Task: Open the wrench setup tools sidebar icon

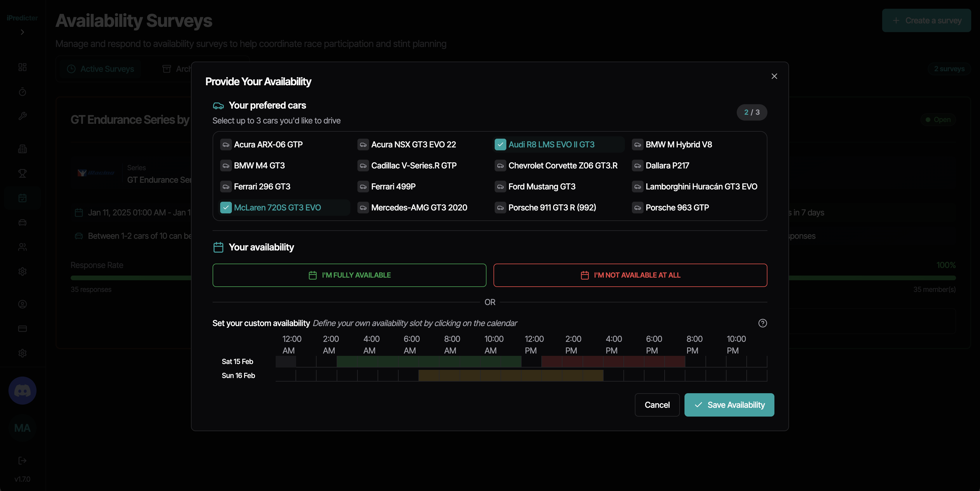Action: (22, 116)
